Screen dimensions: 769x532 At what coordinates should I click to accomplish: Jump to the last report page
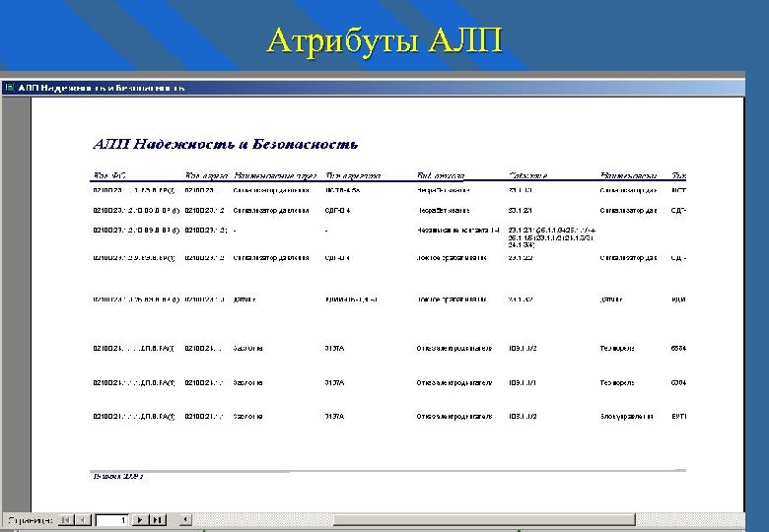point(157,520)
